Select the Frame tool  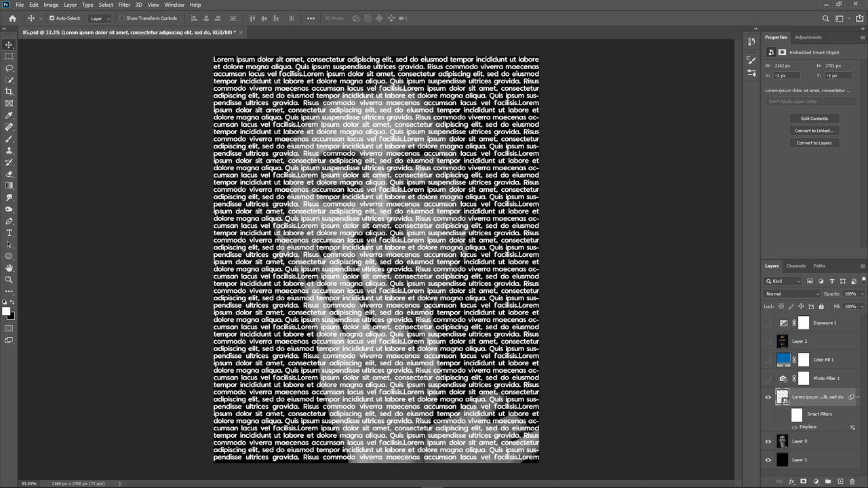coord(9,104)
